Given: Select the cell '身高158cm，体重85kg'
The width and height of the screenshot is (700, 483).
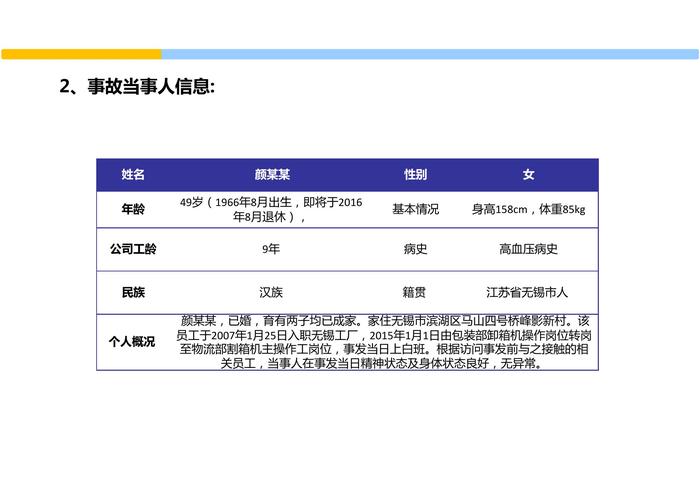Looking at the screenshot, I should 529,209.
